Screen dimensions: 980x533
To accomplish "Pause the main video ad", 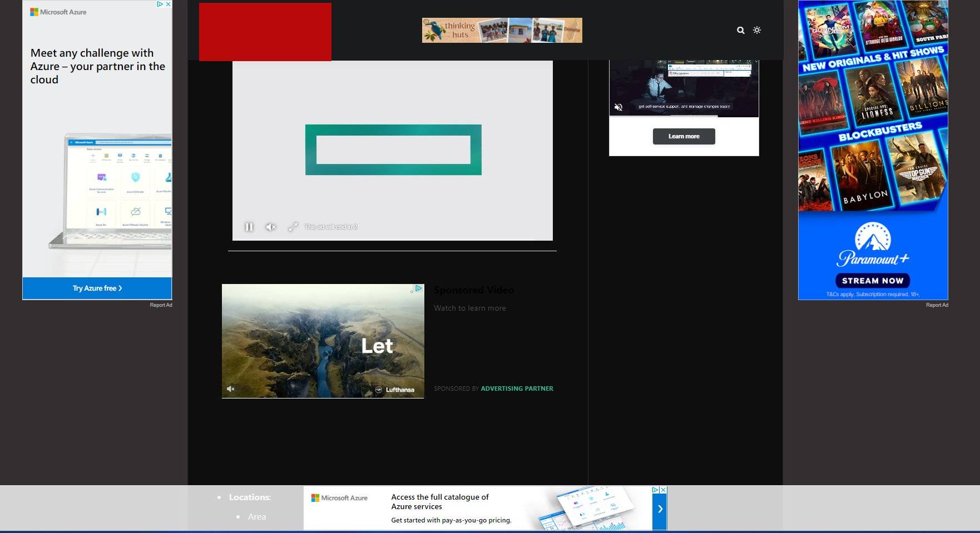I will pyautogui.click(x=249, y=227).
